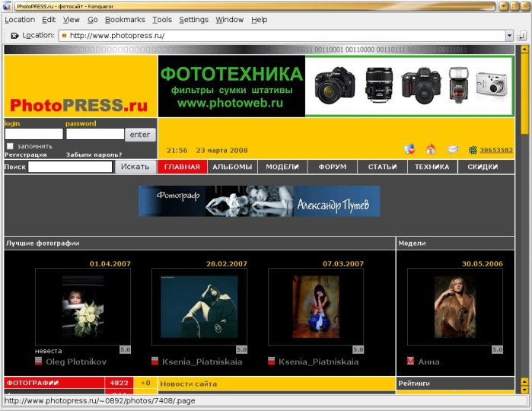The width and height of the screenshot is (532, 411).
Task: Click the 30653582 counter link
Action: click(496, 150)
